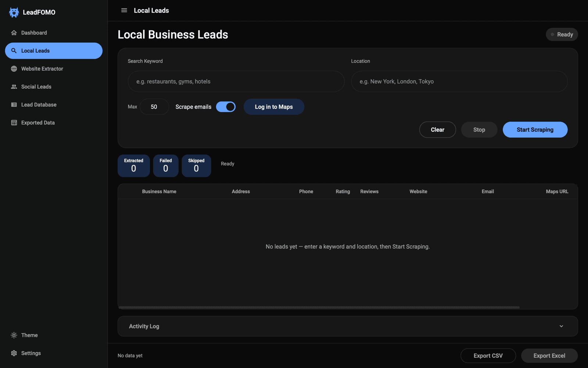Click the Reviews column header

click(x=369, y=192)
